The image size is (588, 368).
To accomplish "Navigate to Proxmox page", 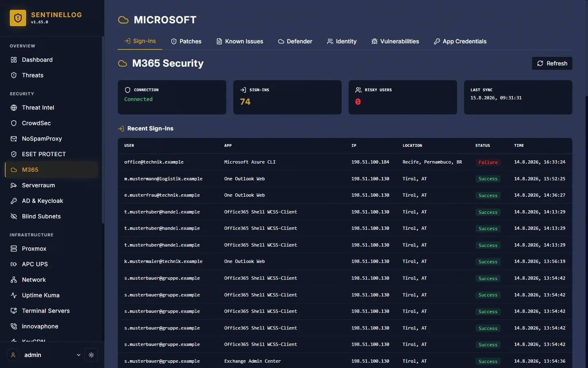I will (x=51, y=249).
